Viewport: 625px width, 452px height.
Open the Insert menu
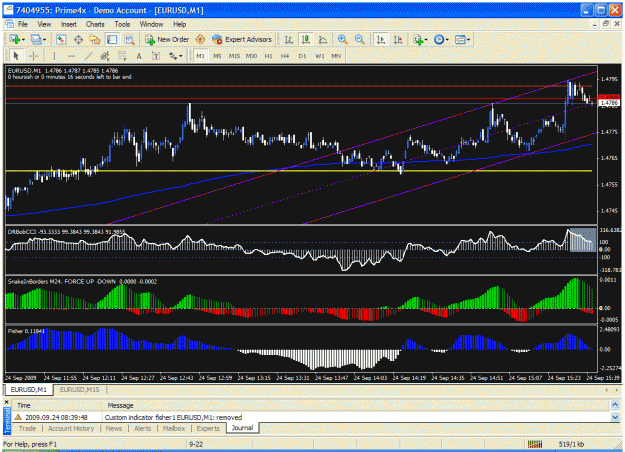(x=69, y=24)
